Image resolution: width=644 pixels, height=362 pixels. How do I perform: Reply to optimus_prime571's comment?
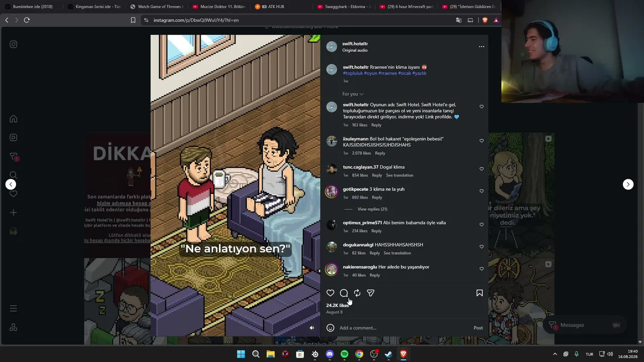pos(376,231)
